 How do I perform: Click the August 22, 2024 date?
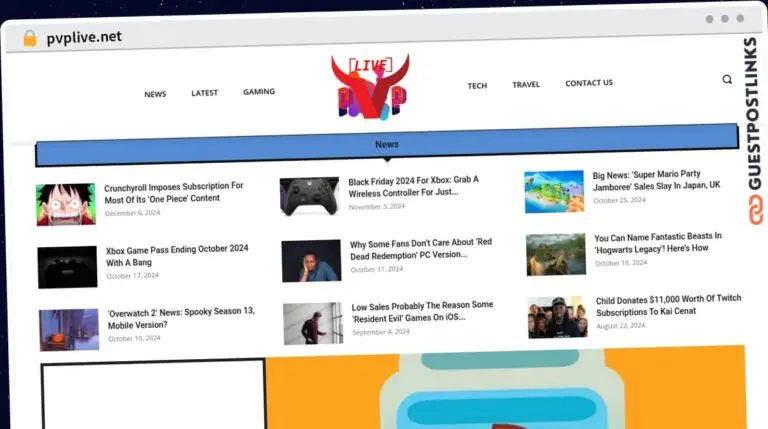[x=621, y=326]
